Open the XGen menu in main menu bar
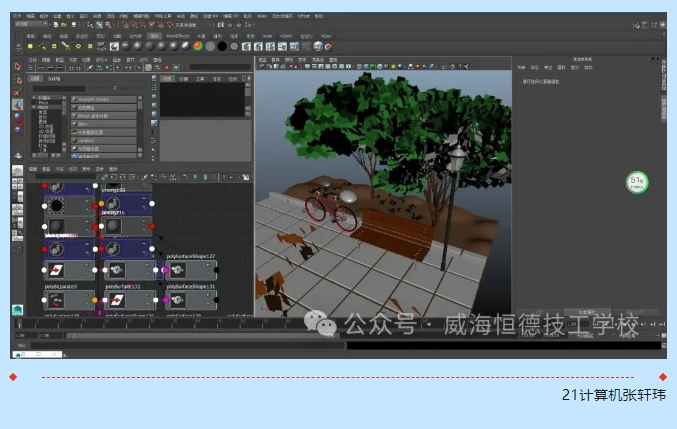Image resolution: width=677 pixels, height=429 pixels. pyautogui.click(x=262, y=16)
